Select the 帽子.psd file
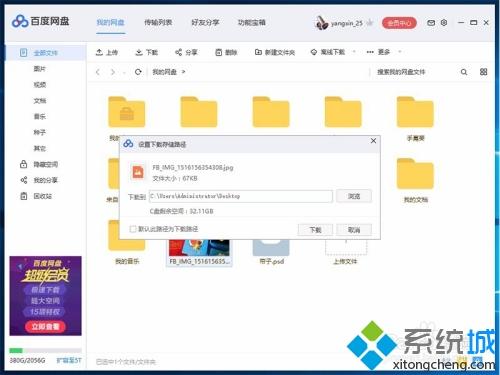Image resolution: width=500 pixels, height=375 pixels. [271, 252]
